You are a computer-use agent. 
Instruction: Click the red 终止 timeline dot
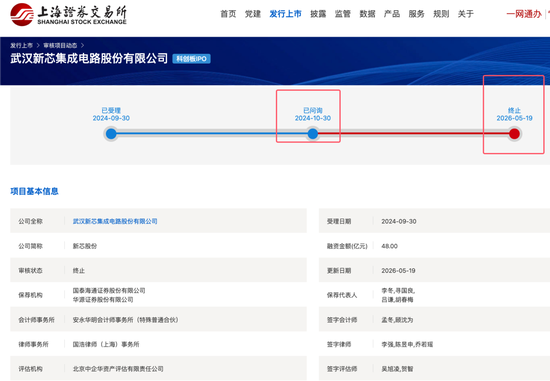[514, 134]
